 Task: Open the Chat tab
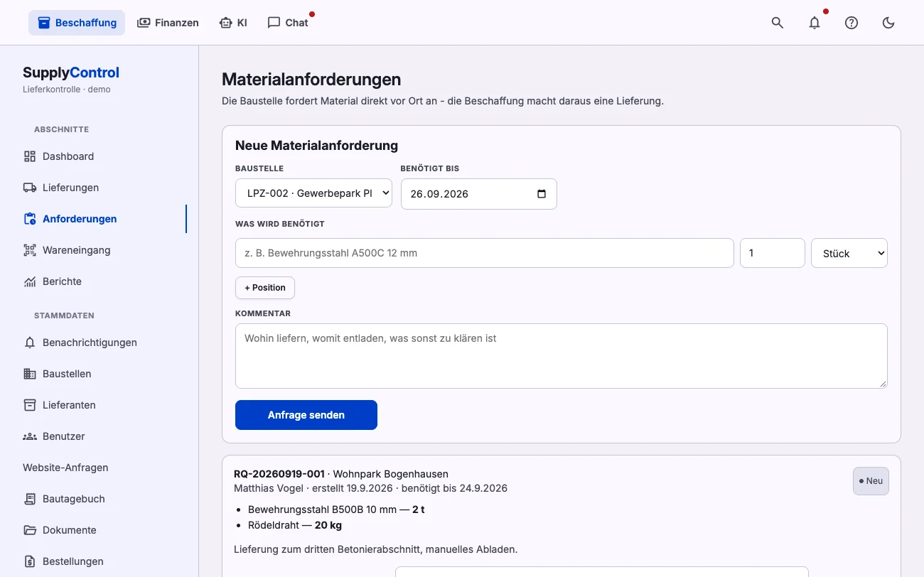(x=288, y=23)
